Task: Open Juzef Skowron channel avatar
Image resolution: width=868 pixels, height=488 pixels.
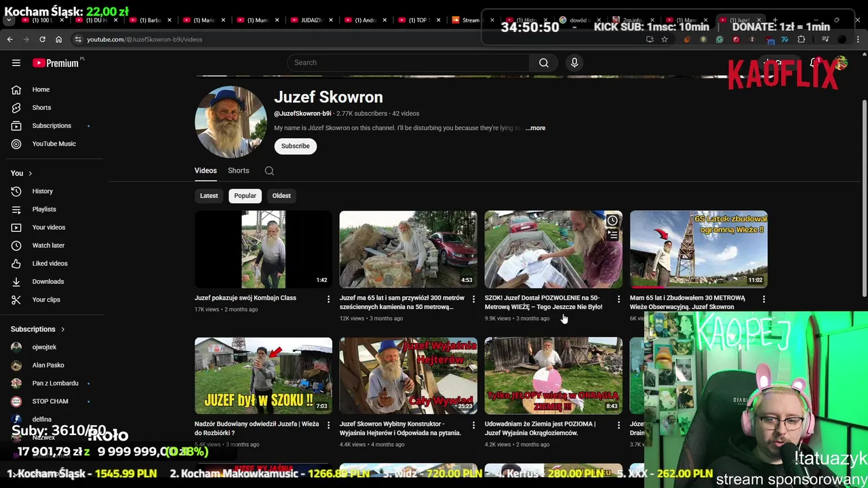Action: point(231,122)
